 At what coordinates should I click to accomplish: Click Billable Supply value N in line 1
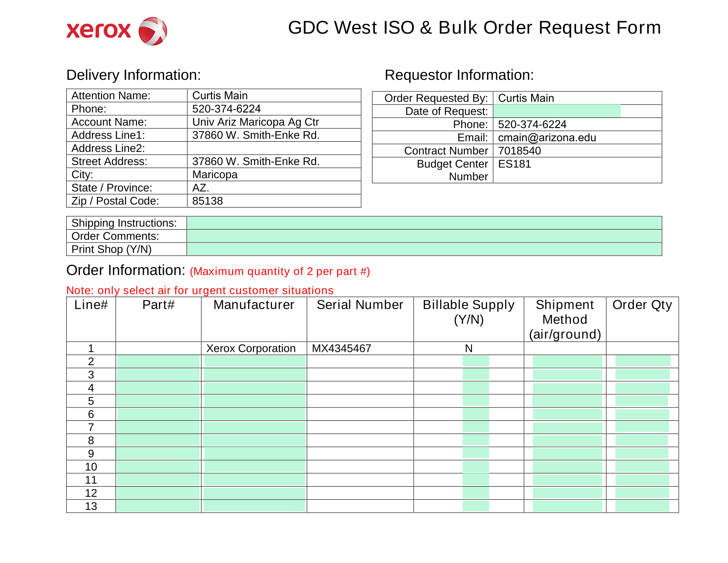click(469, 348)
